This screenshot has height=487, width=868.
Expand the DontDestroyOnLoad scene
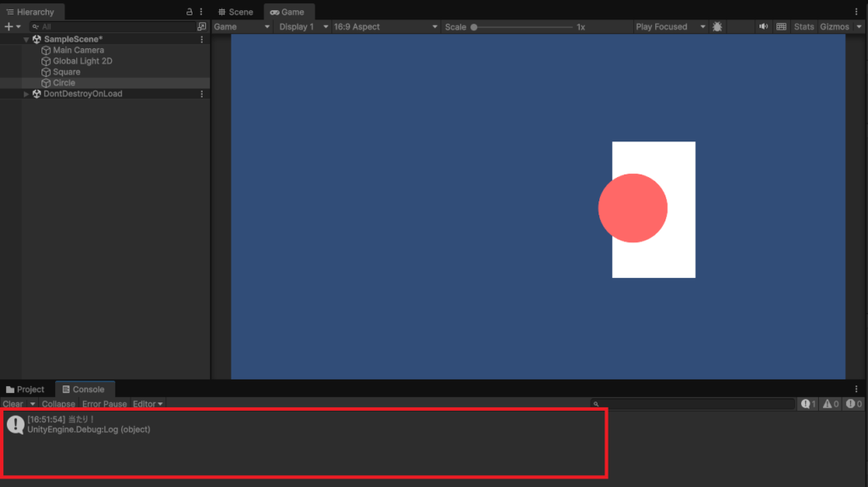pyautogui.click(x=26, y=94)
